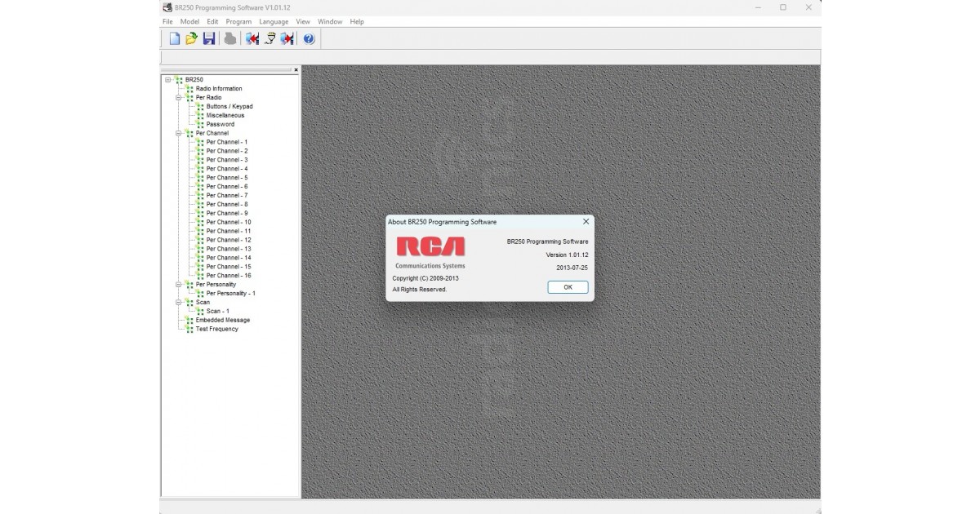980x514 pixels.
Task: Open the Model menu
Action: pos(189,21)
